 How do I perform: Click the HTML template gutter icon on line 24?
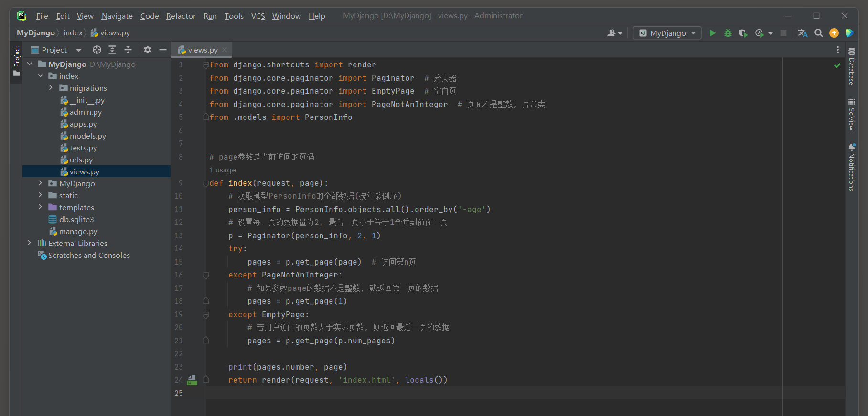(192, 380)
